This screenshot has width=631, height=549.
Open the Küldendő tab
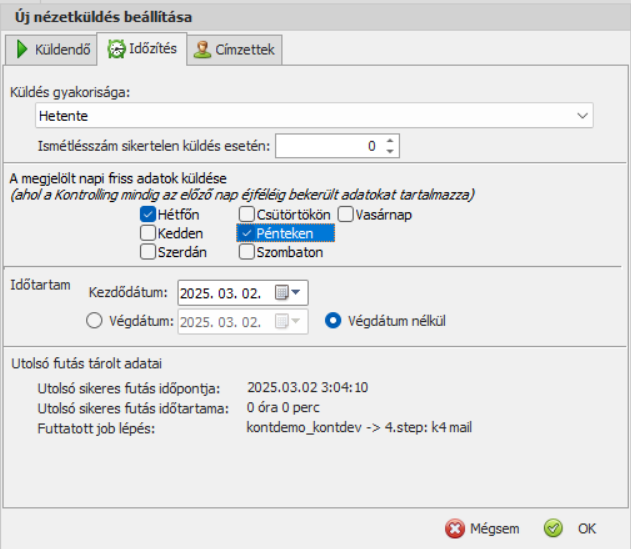pos(51,48)
